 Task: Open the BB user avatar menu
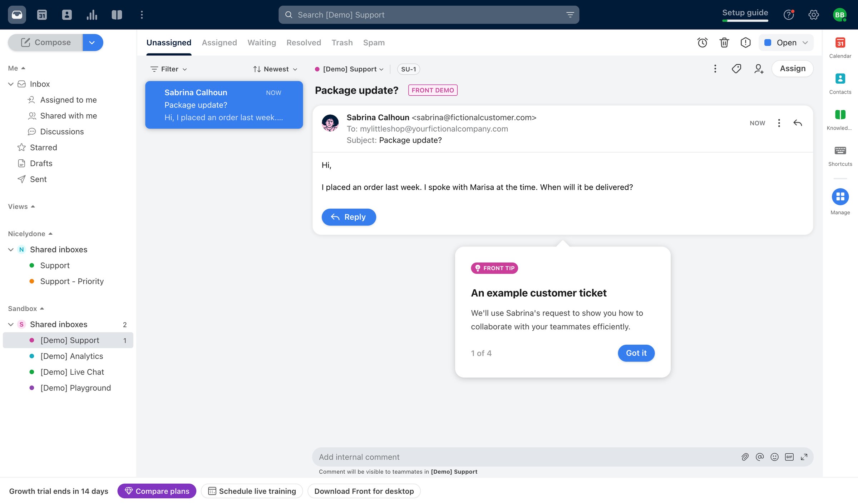839,15
